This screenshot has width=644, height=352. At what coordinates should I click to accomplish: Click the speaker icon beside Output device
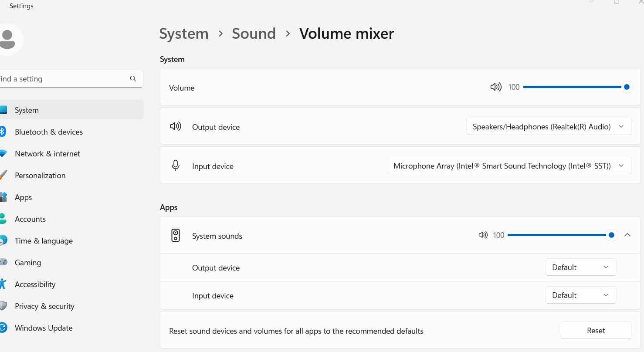click(176, 127)
